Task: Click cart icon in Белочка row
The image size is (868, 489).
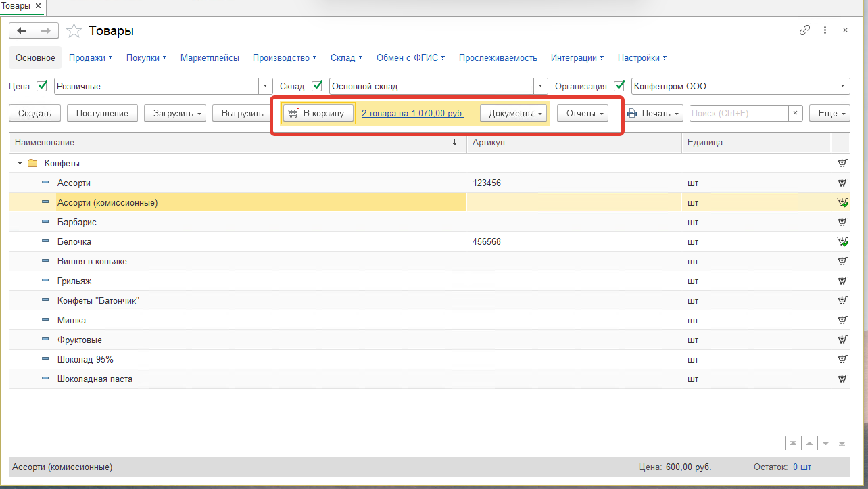Action: [x=842, y=241]
